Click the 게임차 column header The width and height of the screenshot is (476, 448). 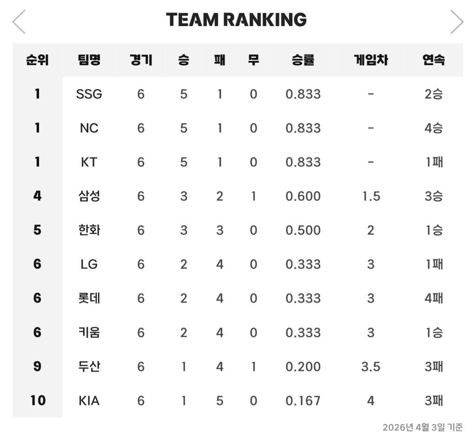click(x=370, y=60)
